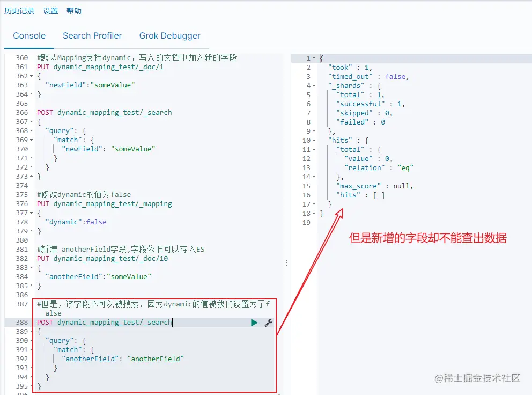Click the PUT dynamic_mapping_test/_mapping line
The width and height of the screenshot is (532, 395).
pyautogui.click(x=104, y=204)
